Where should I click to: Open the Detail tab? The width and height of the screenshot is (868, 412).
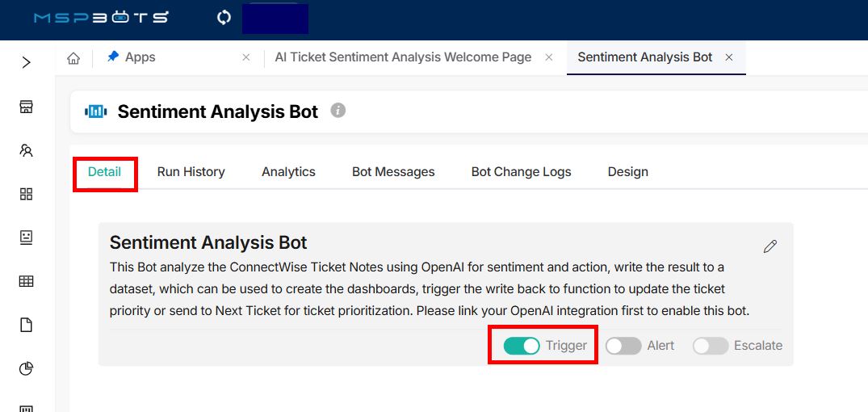[x=105, y=172]
